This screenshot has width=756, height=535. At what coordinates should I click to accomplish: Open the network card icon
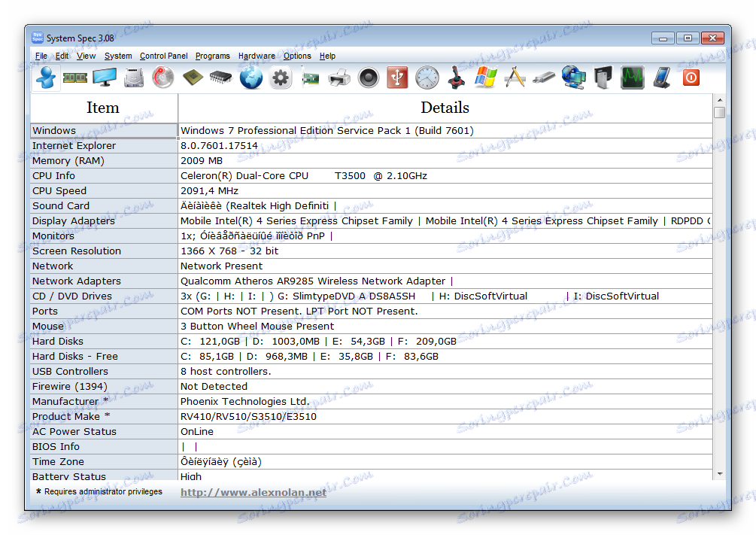tap(310, 78)
